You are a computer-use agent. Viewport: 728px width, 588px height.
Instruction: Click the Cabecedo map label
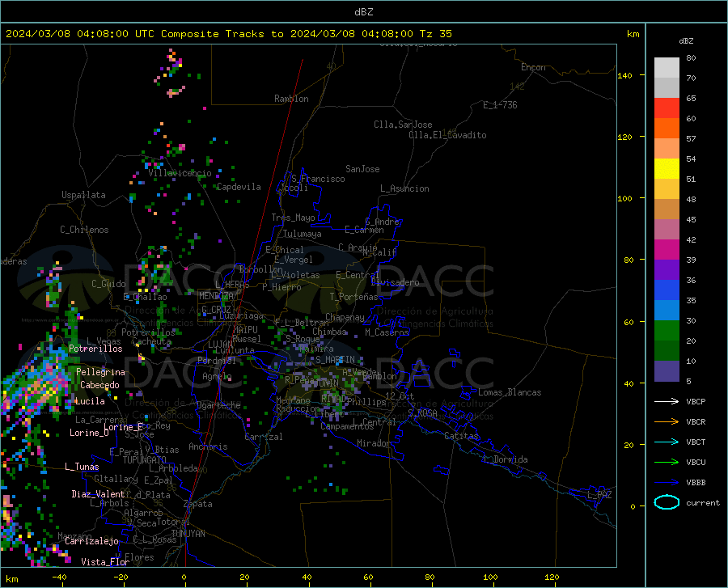pos(99,385)
